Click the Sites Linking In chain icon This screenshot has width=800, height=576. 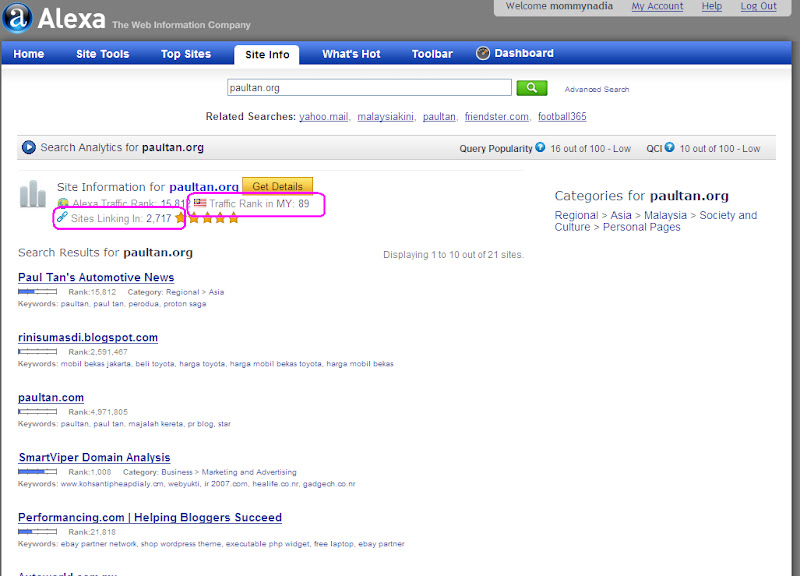click(x=62, y=217)
